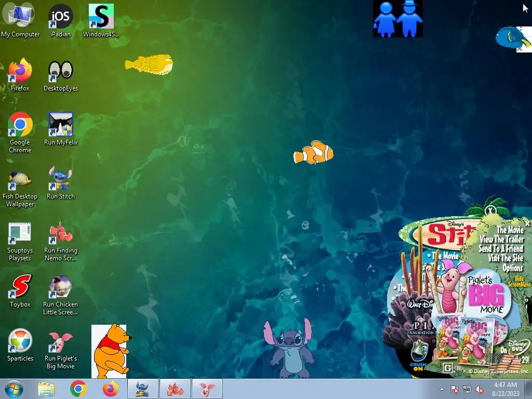
Task: Open the My Computer desktop icon
Action: click(x=20, y=20)
